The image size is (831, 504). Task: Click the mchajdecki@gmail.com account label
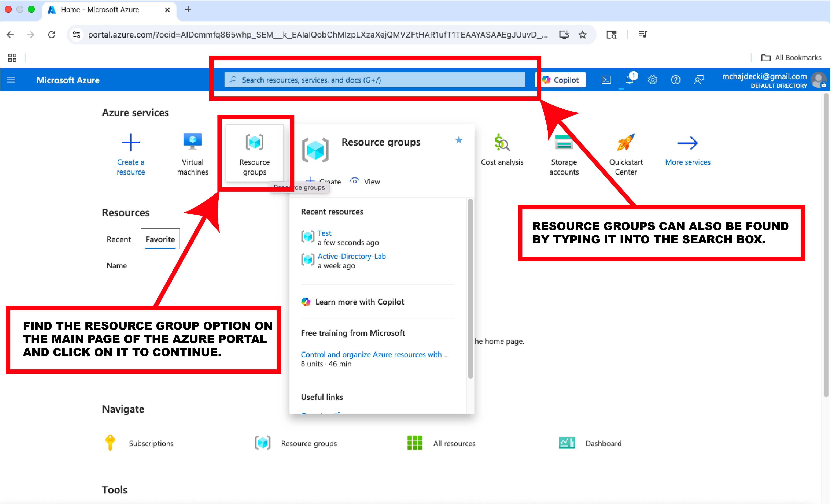tap(764, 76)
